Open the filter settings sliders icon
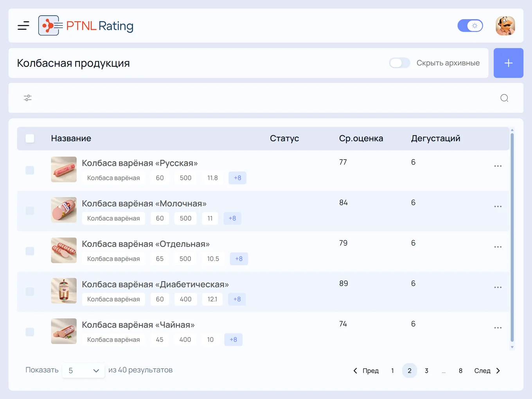This screenshot has width=532, height=399. [27, 98]
